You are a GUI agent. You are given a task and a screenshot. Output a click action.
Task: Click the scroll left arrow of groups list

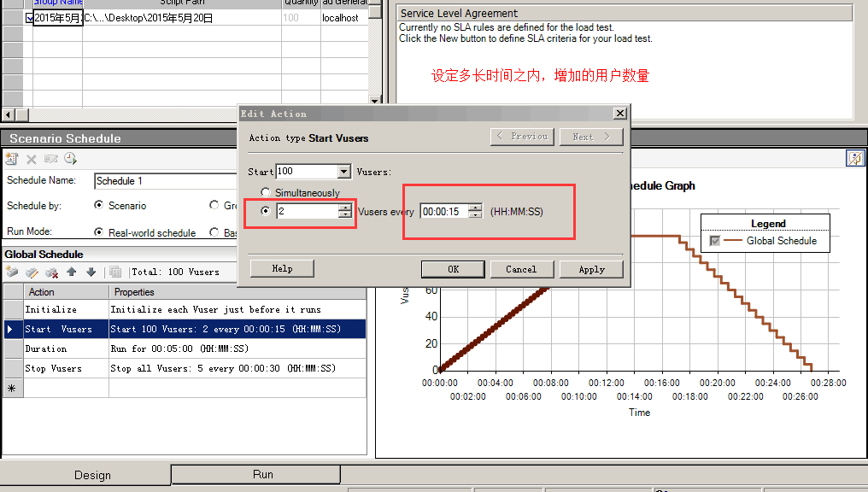[x=9, y=115]
